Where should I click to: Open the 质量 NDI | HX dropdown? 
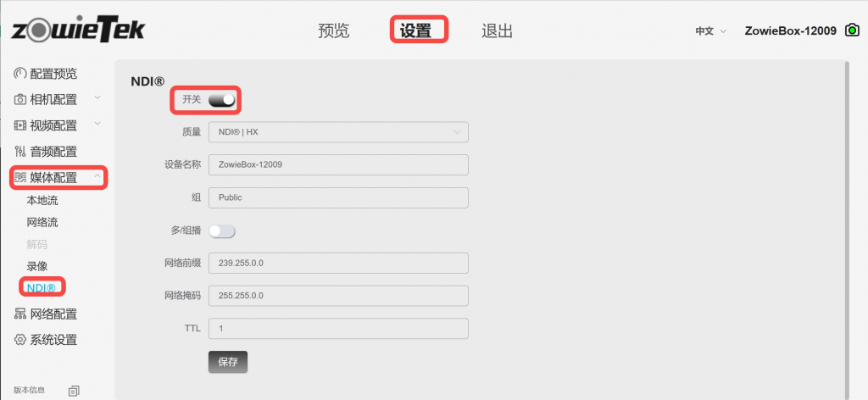338,132
